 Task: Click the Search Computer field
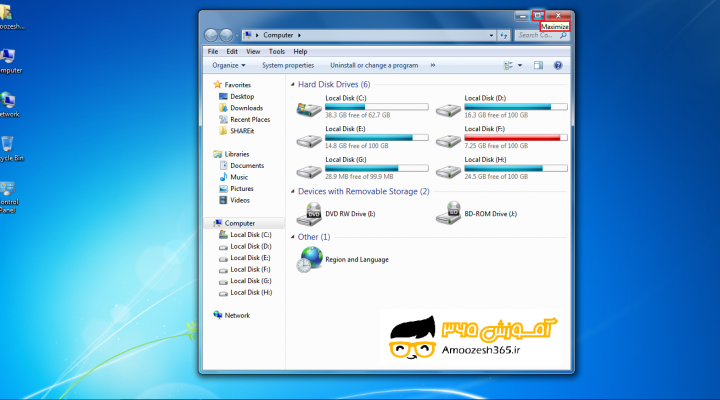(542, 35)
